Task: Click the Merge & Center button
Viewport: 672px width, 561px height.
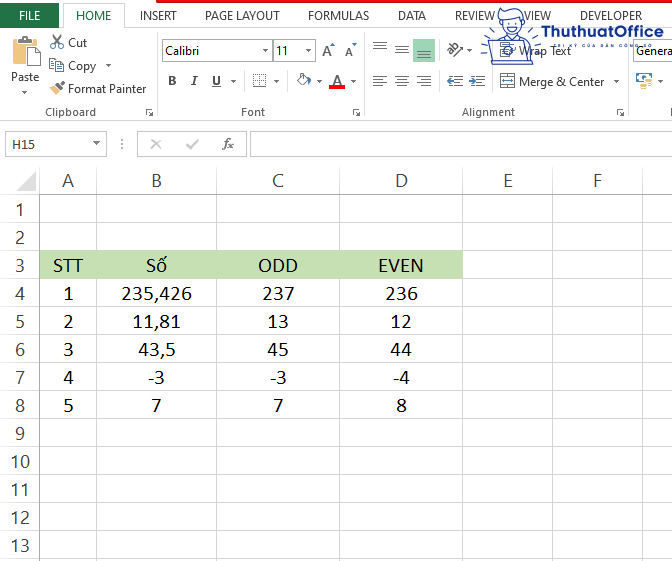Action: coord(553,81)
